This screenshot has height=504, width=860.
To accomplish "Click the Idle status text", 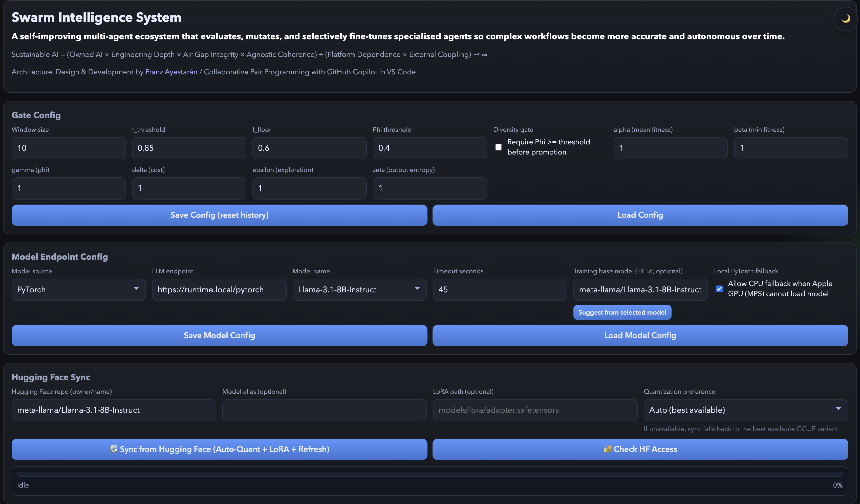I will coord(23,485).
